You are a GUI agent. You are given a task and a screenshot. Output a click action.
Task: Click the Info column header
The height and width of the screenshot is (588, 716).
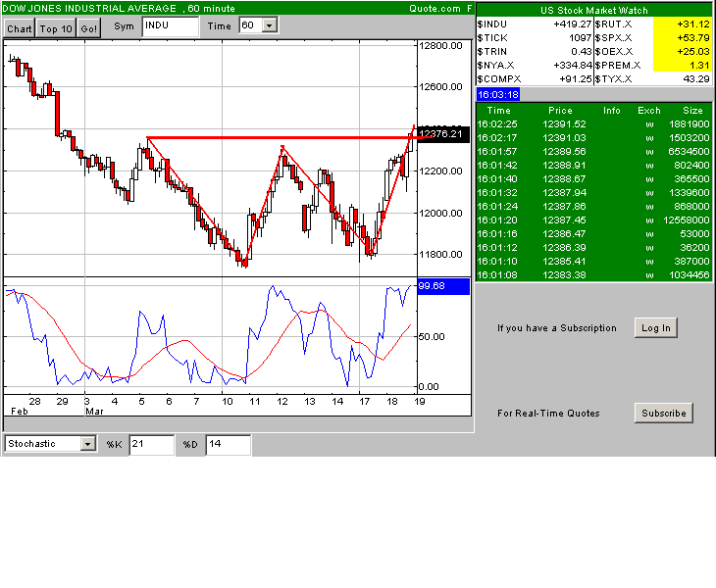[x=611, y=111]
